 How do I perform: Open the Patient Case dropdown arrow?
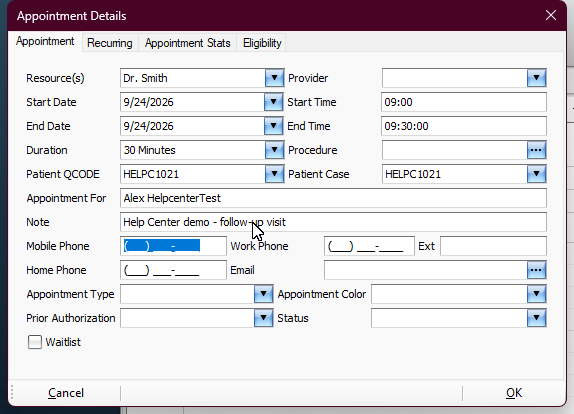536,174
